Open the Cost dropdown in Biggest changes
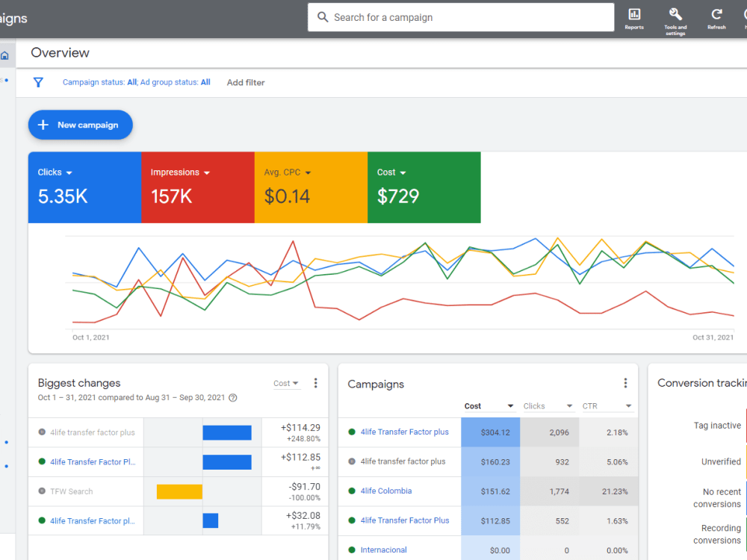 286,383
